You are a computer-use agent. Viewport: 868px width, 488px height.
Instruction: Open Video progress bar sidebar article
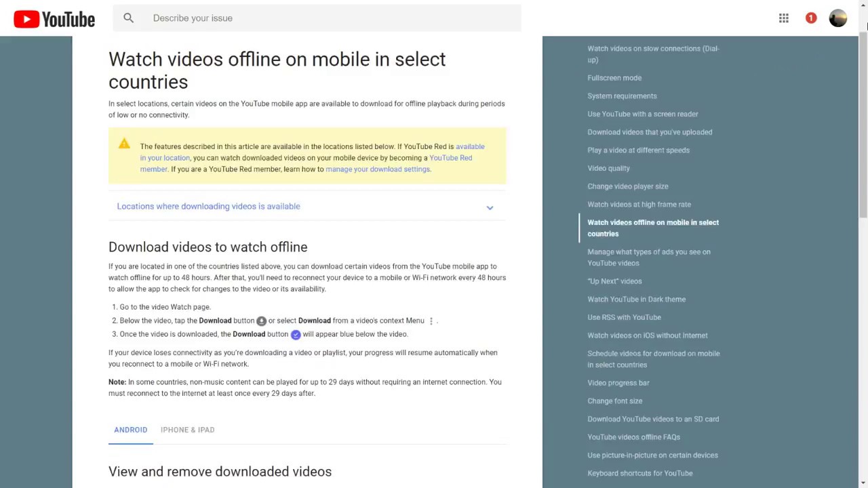(x=618, y=383)
